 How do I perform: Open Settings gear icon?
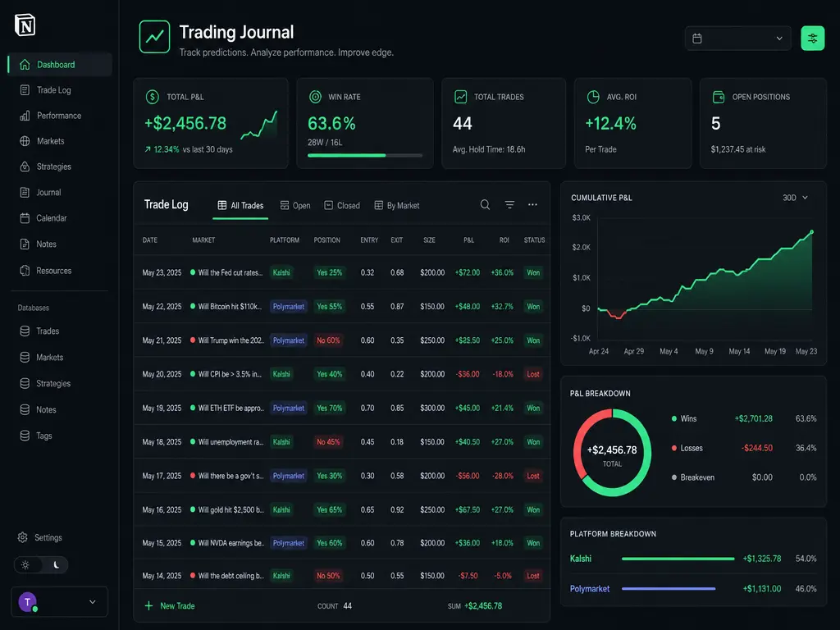point(22,537)
